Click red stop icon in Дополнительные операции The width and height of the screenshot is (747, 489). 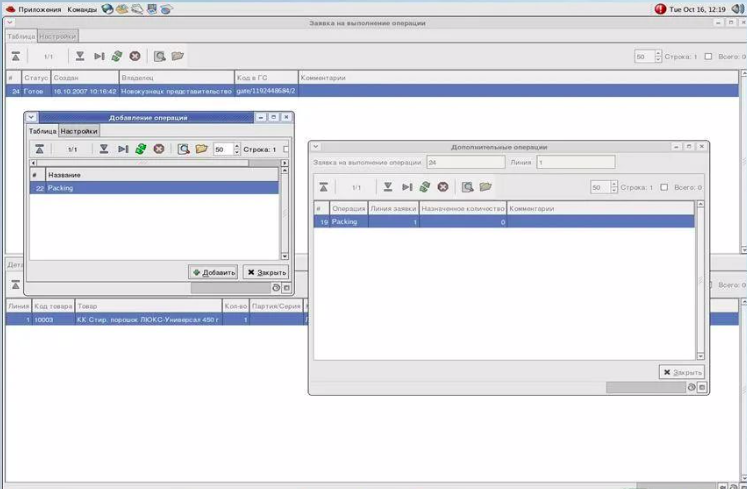click(443, 187)
